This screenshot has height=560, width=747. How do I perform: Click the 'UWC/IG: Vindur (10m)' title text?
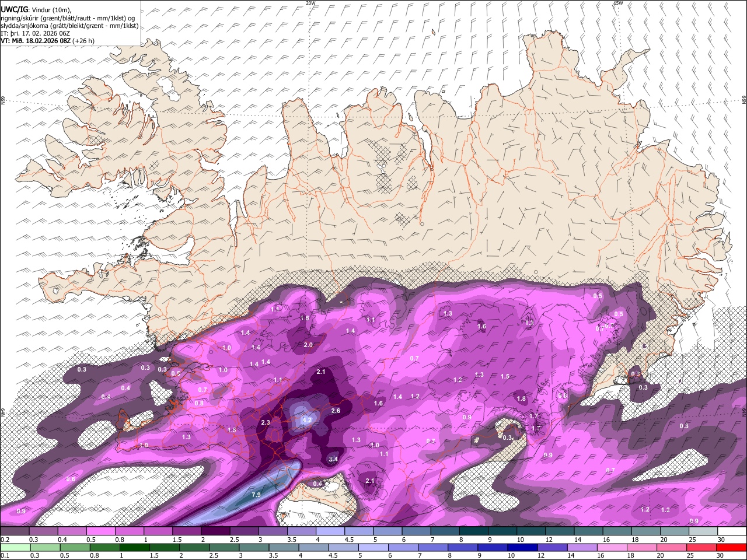36,9
